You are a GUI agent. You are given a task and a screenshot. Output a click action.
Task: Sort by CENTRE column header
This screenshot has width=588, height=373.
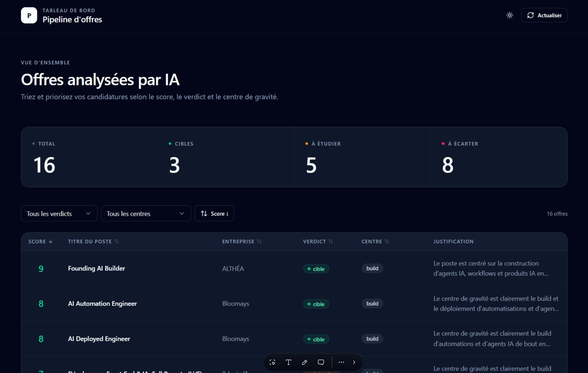pos(375,241)
